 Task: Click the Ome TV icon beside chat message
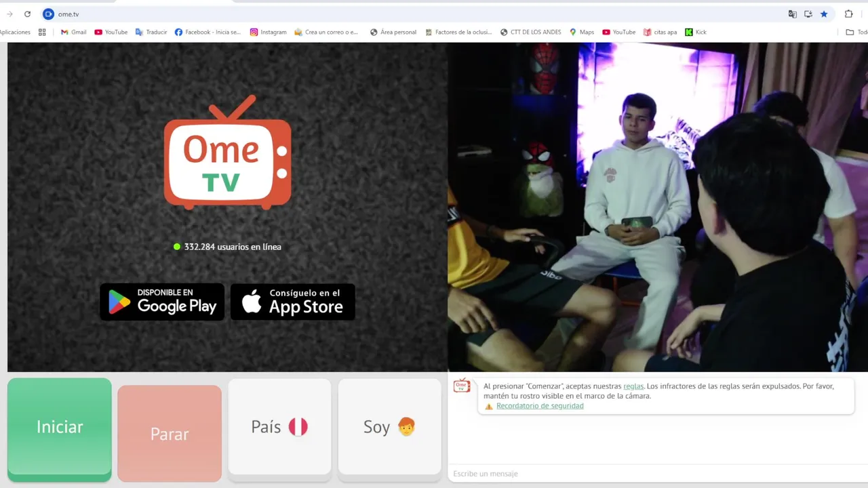(462, 386)
